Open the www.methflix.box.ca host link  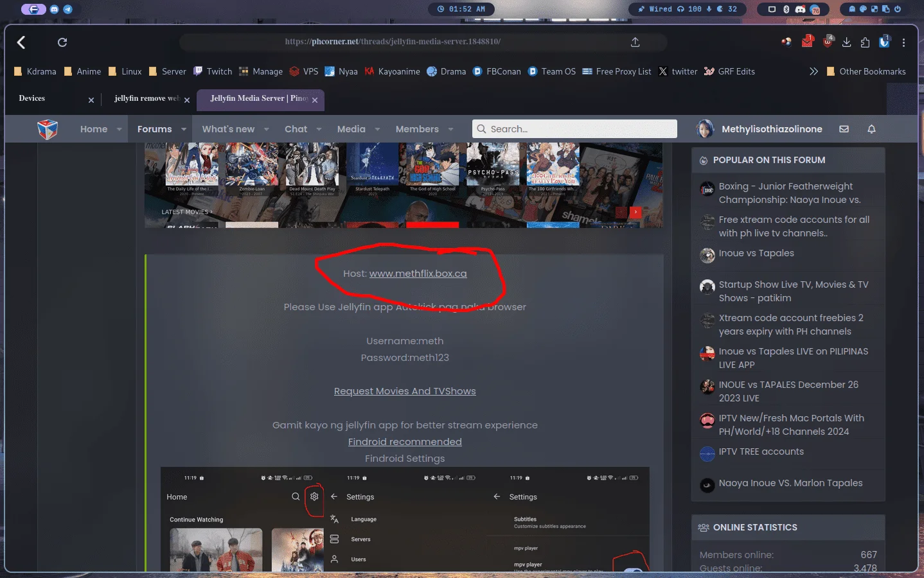418,274
